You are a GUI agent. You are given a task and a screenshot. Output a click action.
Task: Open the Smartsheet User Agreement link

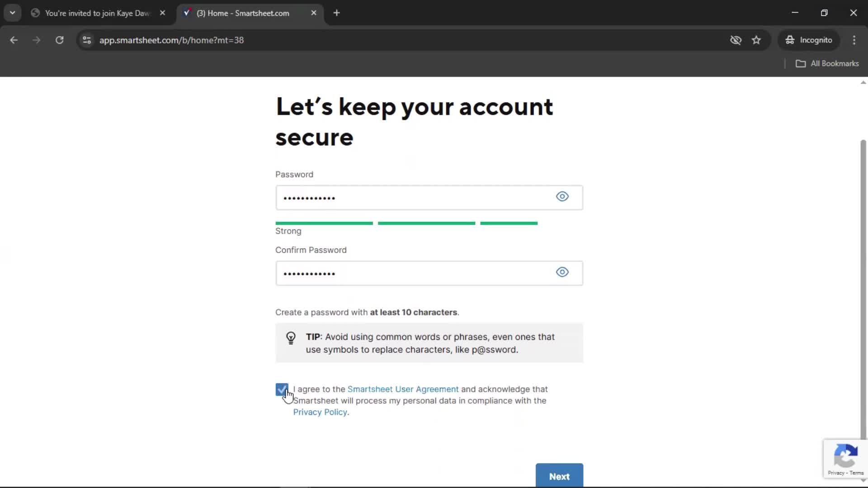pyautogui.click(x=402, y=389)
